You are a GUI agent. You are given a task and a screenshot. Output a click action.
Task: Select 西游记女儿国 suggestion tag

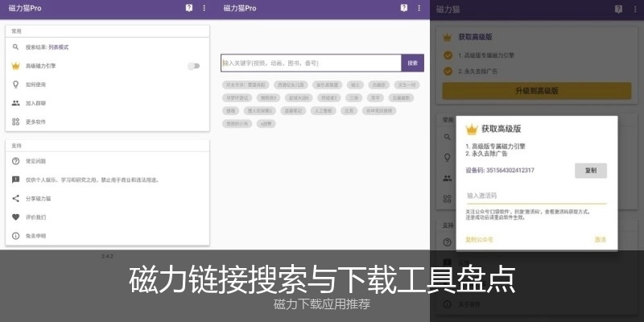click(x=291, y=85)
